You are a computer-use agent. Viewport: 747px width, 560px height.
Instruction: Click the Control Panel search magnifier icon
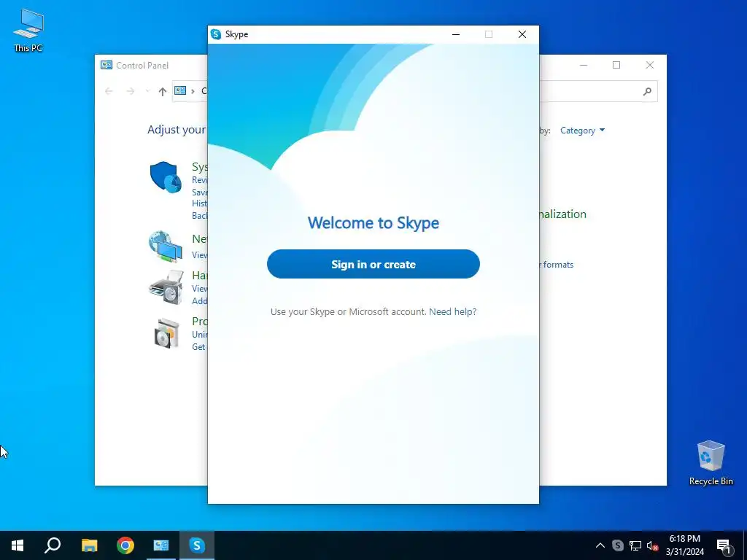point(647,91)
